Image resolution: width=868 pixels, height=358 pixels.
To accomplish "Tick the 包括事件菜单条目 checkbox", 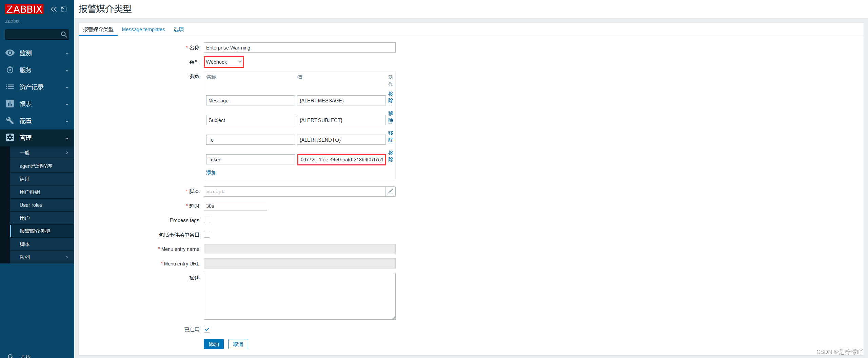I will (207, 234).
